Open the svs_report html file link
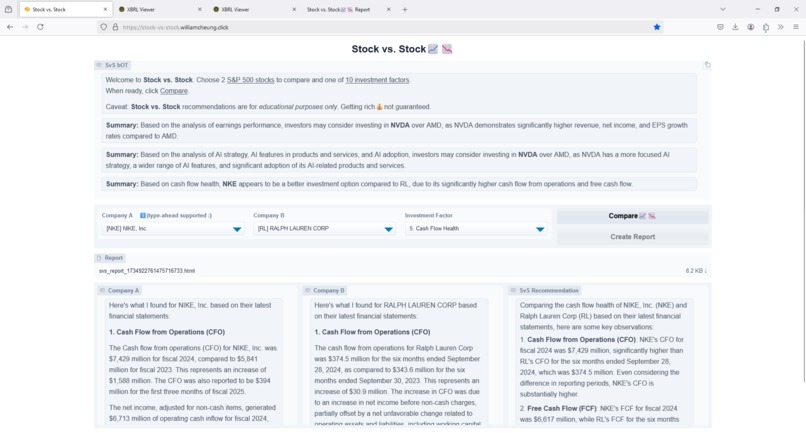The height and width of the screenshot is (433, 806). pyautogui.click(x=147, y=270)
